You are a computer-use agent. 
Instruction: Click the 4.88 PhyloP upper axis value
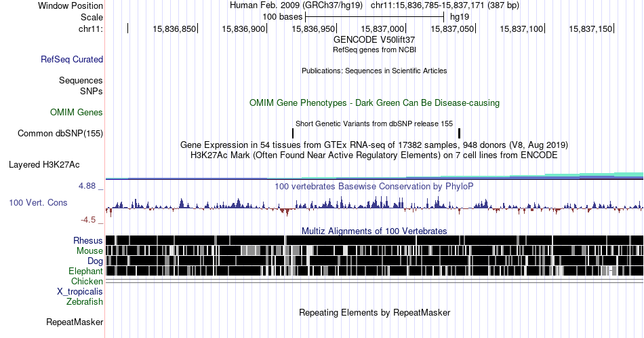coord(87,186)
